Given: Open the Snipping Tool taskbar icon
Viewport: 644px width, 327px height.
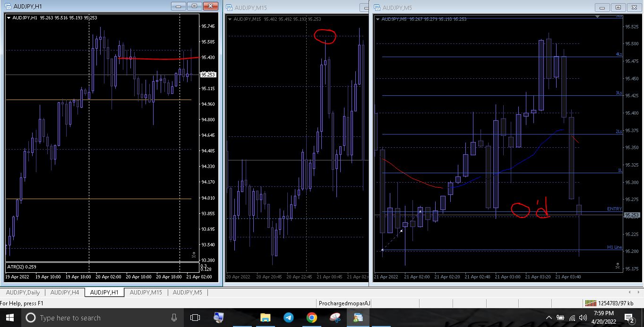Looking at the screenshot, I should (x=335, y=318).
